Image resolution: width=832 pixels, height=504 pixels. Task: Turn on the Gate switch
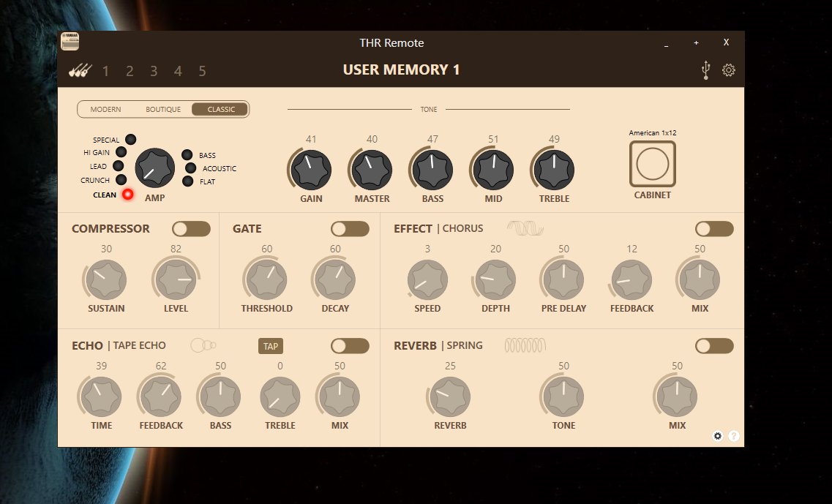click(x=350, y=229)
